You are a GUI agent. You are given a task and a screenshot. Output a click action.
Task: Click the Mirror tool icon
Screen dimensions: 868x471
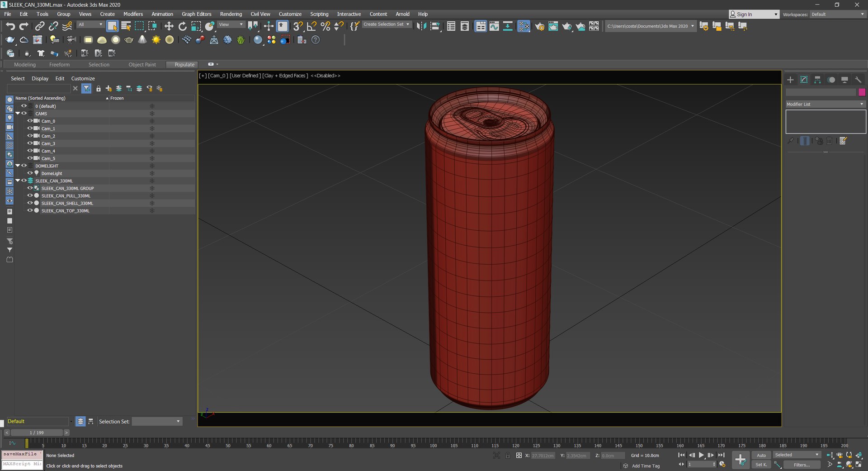click(421, 26)
